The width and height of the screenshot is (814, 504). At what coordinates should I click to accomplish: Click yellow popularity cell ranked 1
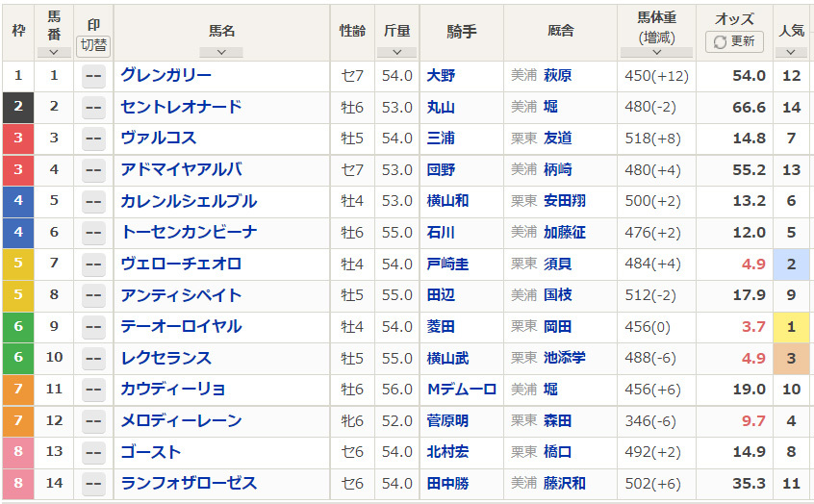pos(791,327)
